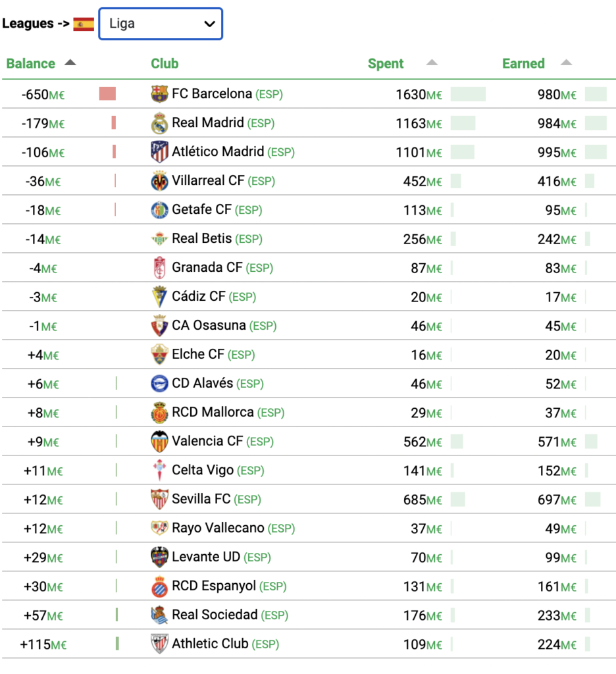Click the Sevilla FC crest icon
This screenshot has height=674, width=616.
(159, 499)
